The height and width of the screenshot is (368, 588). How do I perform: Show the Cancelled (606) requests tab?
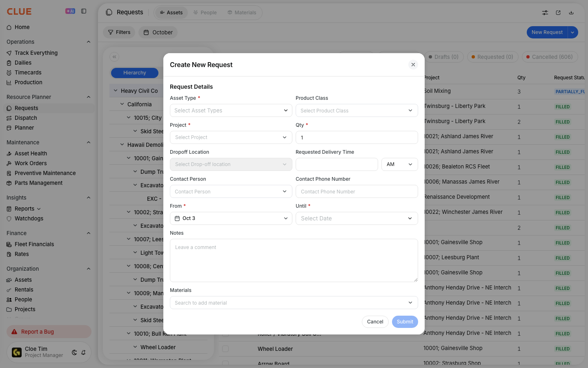pos(550,57)
